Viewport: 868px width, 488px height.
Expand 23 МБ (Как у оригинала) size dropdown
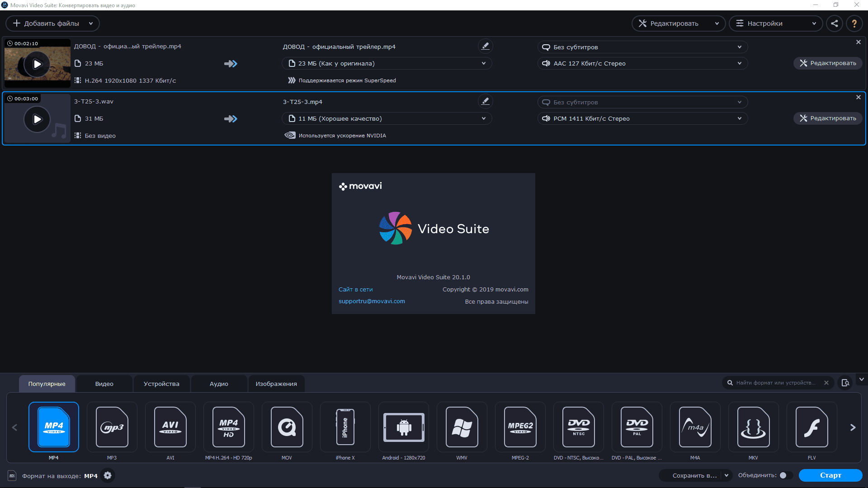[387, 63]
